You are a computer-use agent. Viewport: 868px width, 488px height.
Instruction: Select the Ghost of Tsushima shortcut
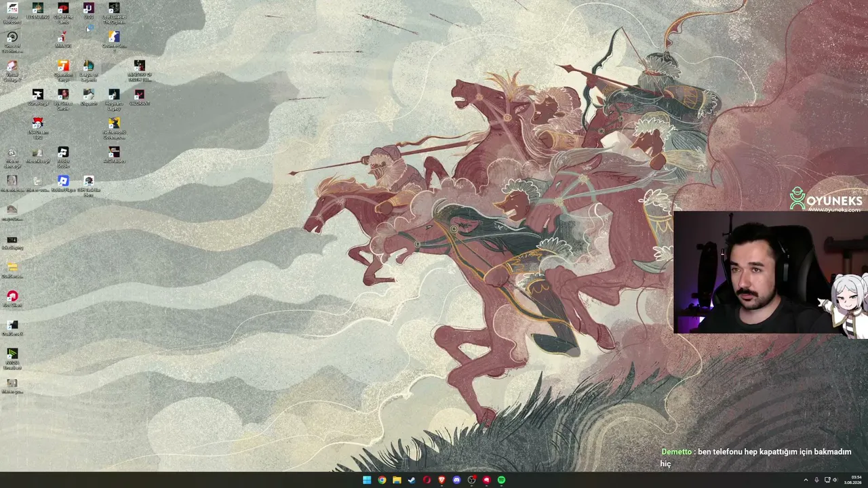tap(12, 41)
